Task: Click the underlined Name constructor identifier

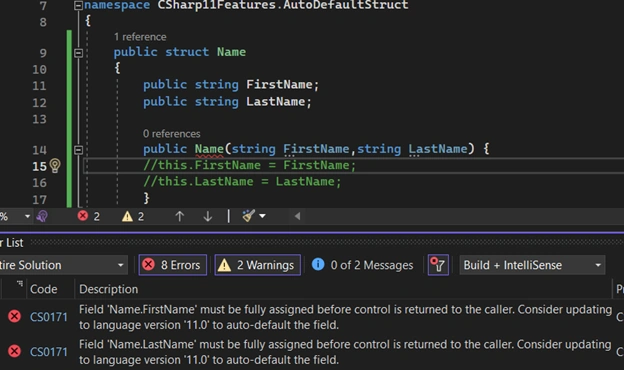Action: point(209,149)
